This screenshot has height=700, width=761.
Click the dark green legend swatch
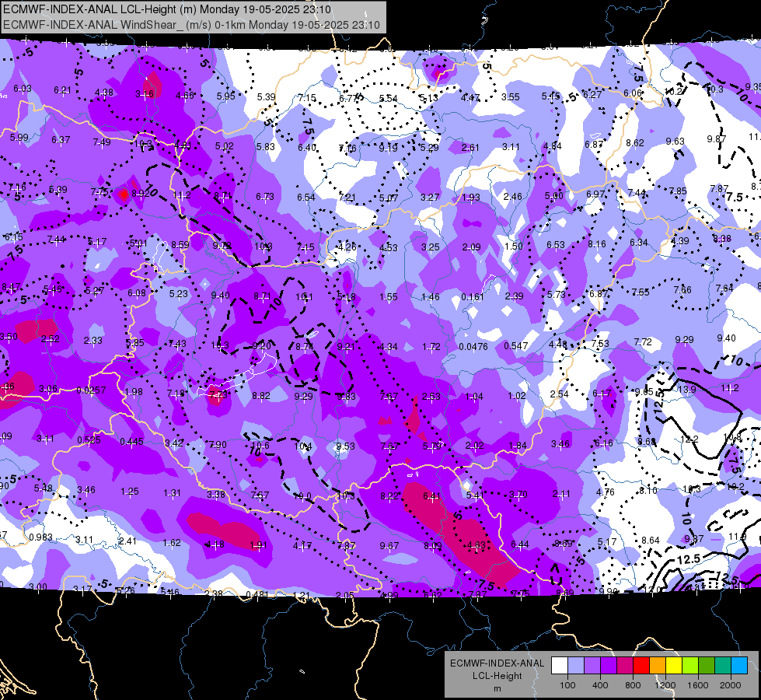(706, 665)
